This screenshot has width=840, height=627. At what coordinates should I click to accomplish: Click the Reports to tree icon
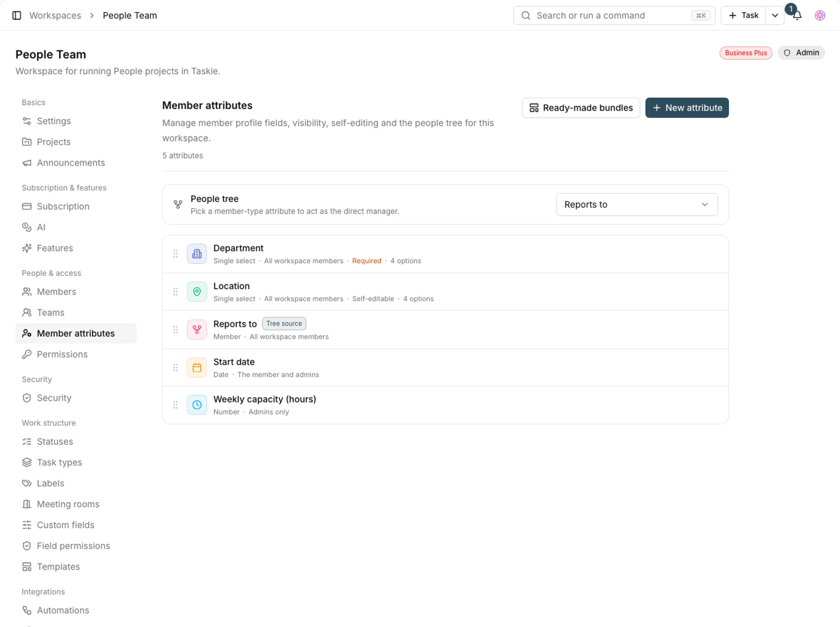[x=197, y=330]
